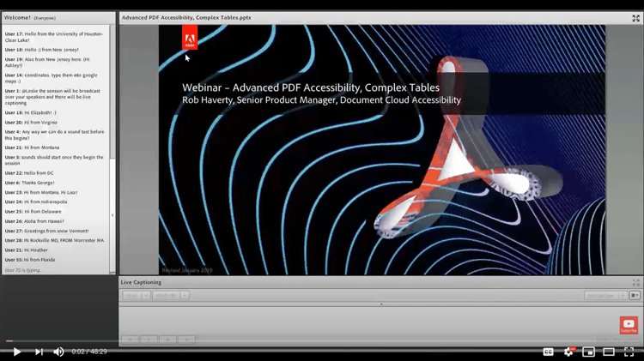
Task: Click User 21's 'Hi from Montana' message
Action: click(x=32, y=147)
